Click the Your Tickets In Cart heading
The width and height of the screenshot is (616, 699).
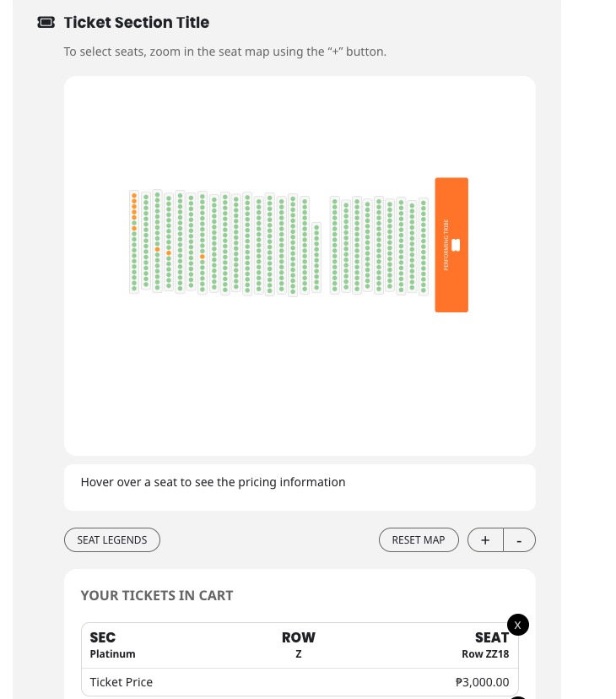[157, 595]
